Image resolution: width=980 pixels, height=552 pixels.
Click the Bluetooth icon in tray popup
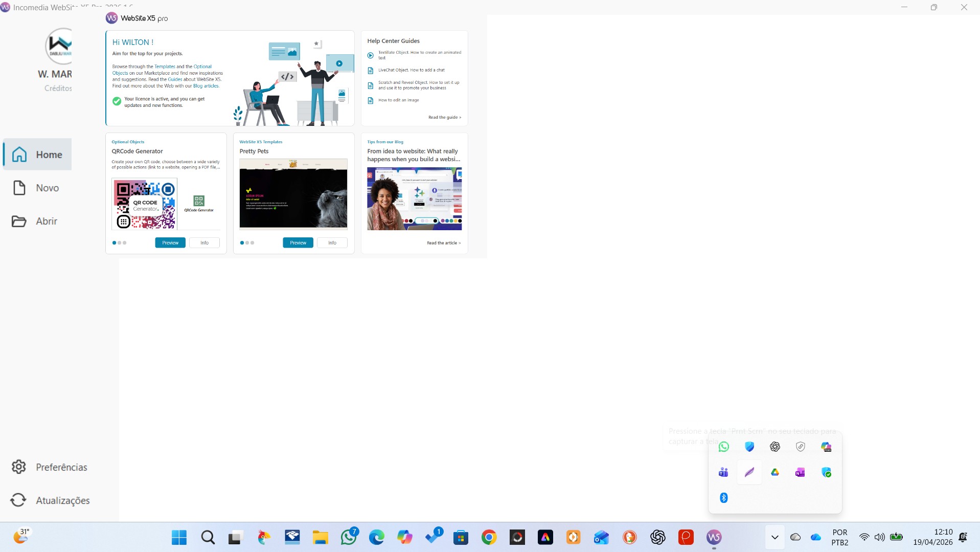coord(723,498)
